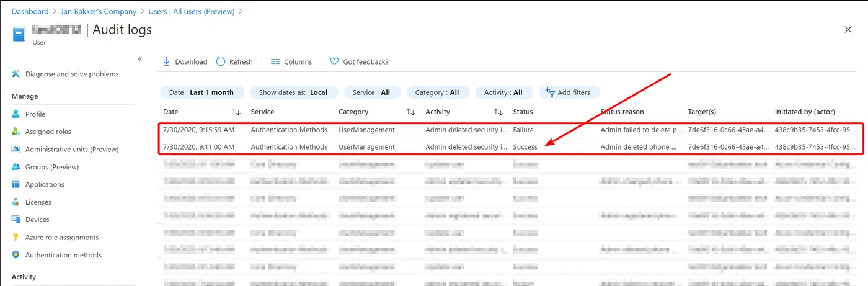Viewport: 868px width, 286px height.
Task: Open Devices in sidebar
Action: click(37, 220)
